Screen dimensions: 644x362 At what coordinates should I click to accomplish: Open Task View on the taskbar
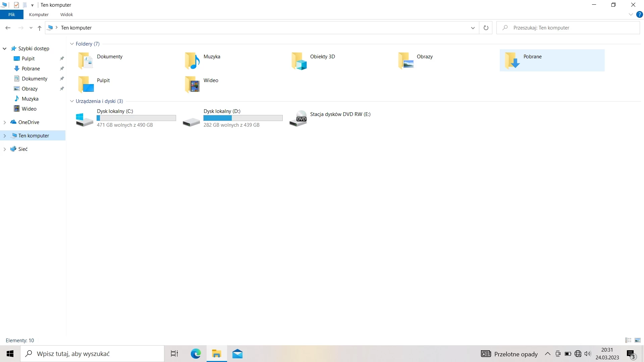point(174,354)
